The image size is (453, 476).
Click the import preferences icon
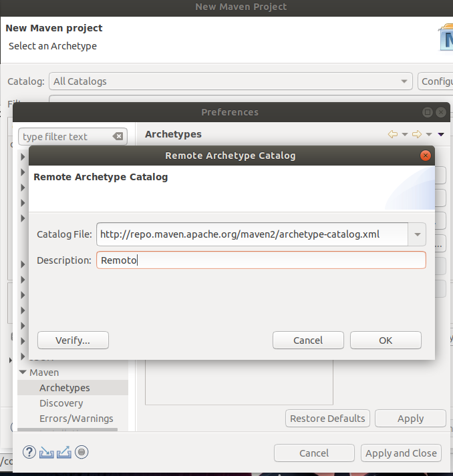point(47,453)
